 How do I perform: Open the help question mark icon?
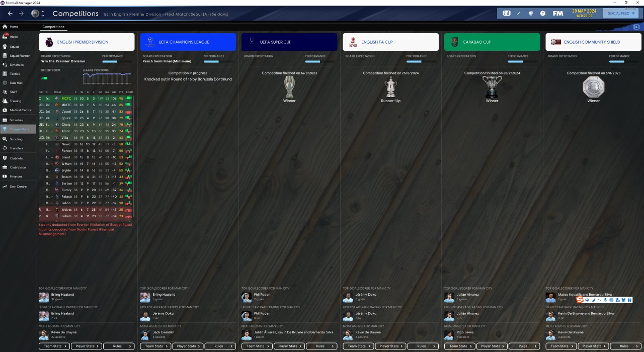(x=543, y=13)
